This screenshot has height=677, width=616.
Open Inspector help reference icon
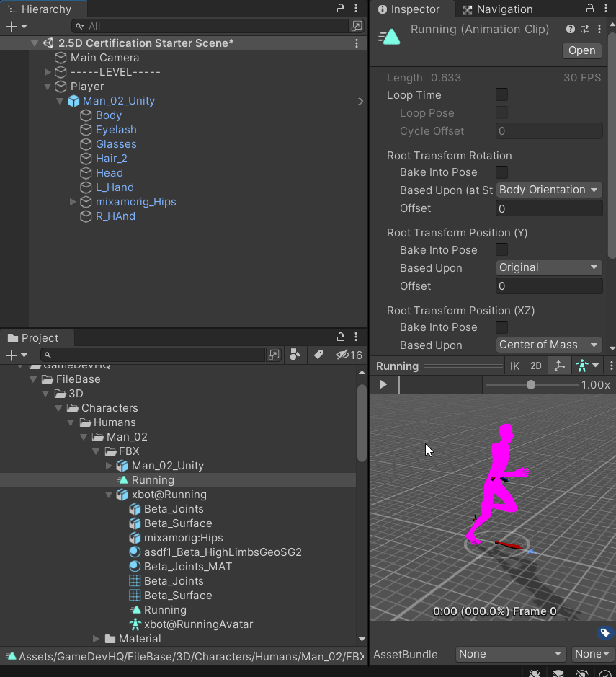coord(571,29)
